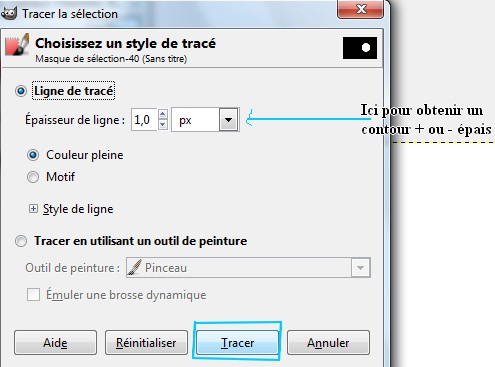
Task: Open the Outil de peinture dropdown arrow
Action: [360, 268]
